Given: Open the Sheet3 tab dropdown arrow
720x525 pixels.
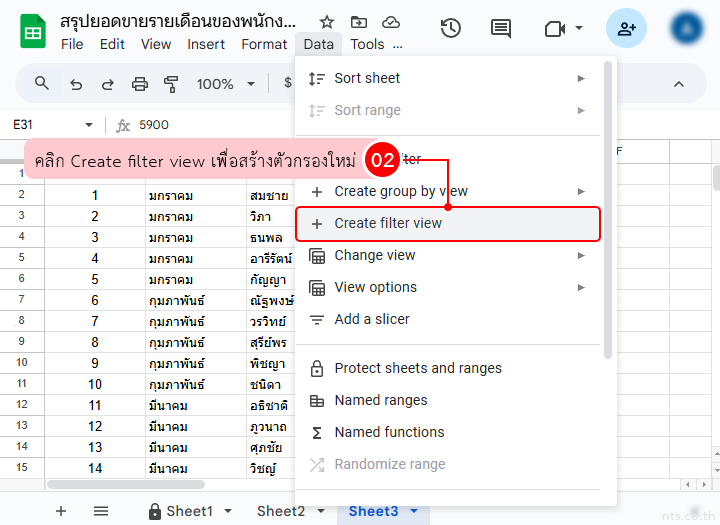Looking at the screenshot, I should [414, 511].
